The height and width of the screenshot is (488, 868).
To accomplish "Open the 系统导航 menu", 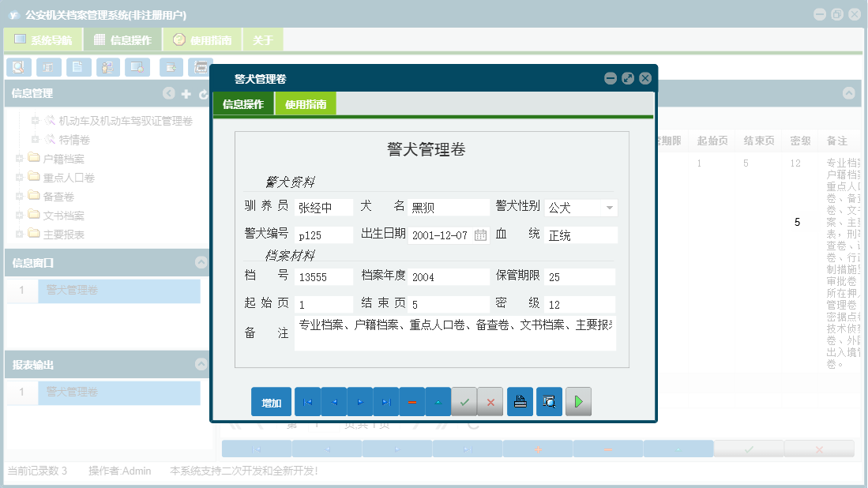I will click(x=44, y=39).
